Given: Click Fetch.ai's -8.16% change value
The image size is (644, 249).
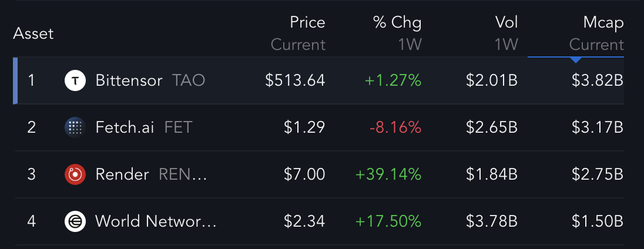Looking at the screenshot, I should [x=394, y=127].
